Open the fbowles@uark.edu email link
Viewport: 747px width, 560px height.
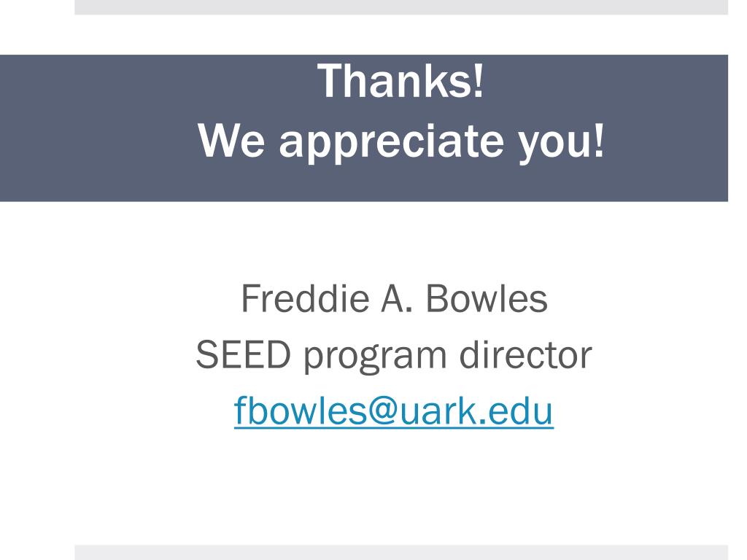click(393, 411)
